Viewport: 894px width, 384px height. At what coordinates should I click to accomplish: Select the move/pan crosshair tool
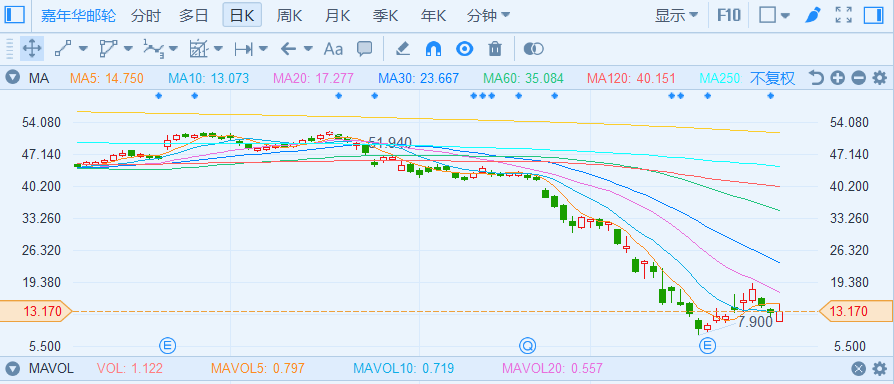32,49
